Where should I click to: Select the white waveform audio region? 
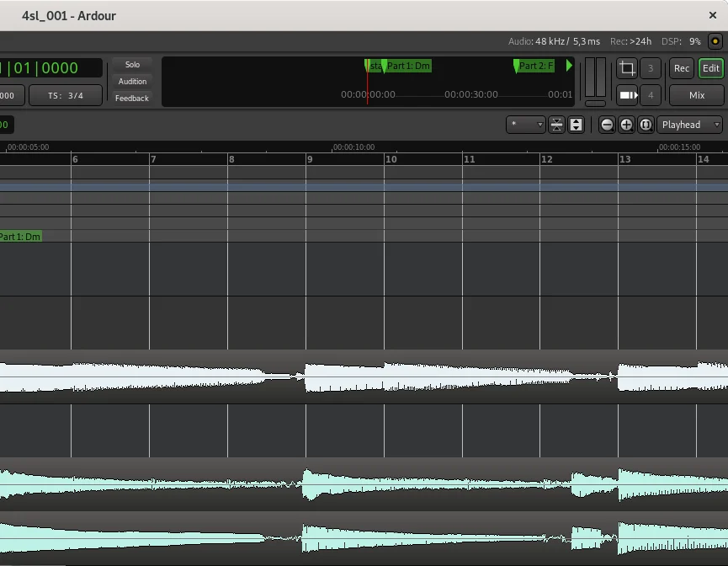point(364,376)
